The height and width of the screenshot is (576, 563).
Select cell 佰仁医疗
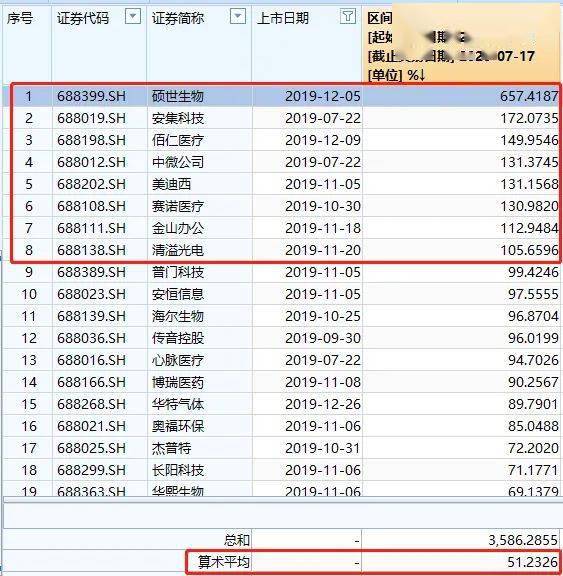click(178, 140)
